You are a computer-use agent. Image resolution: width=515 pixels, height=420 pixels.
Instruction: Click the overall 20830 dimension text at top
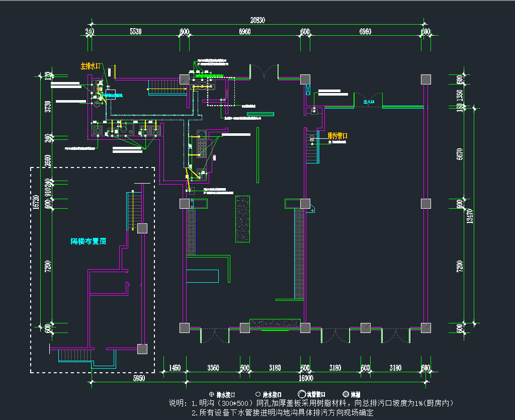(257, 20)
